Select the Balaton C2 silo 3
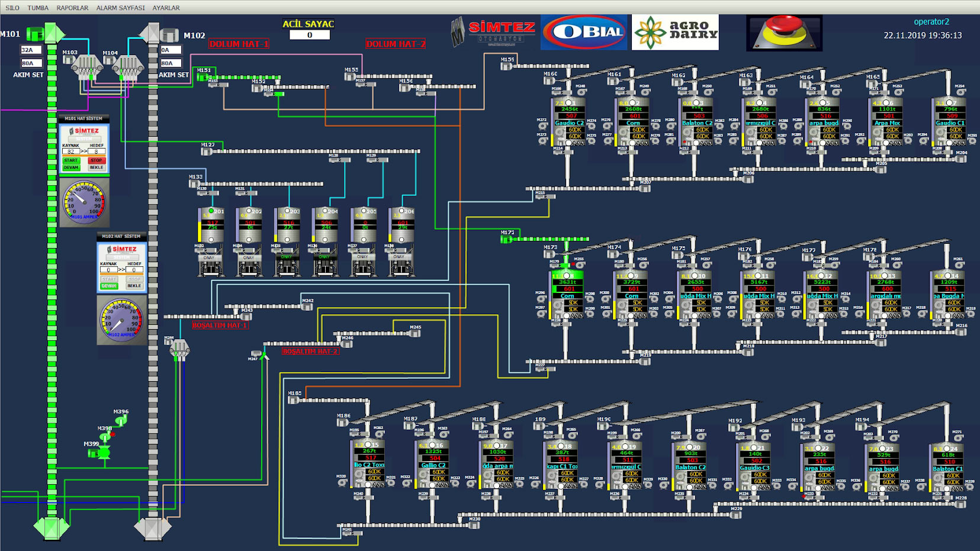The width and height of the screenshot is (980, 551). pos(696,121)
